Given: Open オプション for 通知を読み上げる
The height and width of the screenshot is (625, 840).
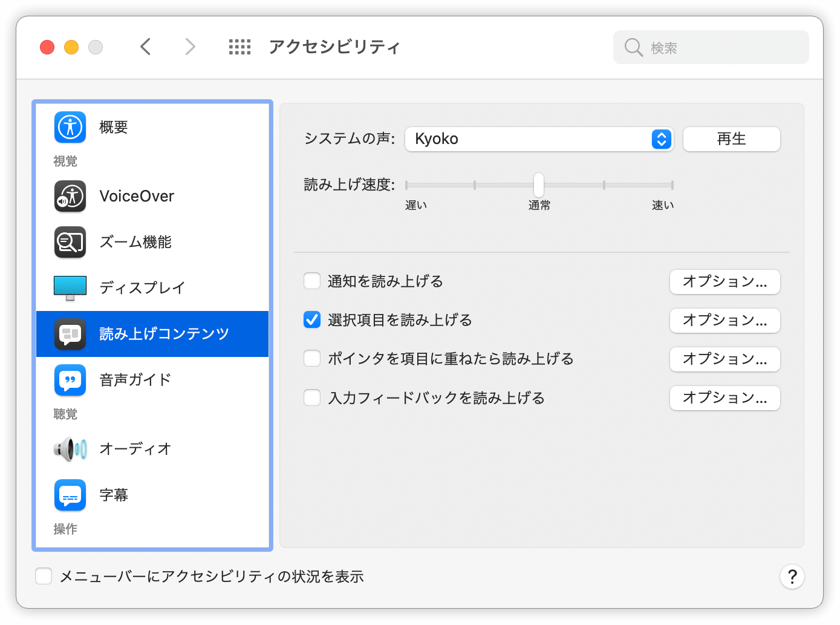Looking at the screenshot, I should click(725, 282).
